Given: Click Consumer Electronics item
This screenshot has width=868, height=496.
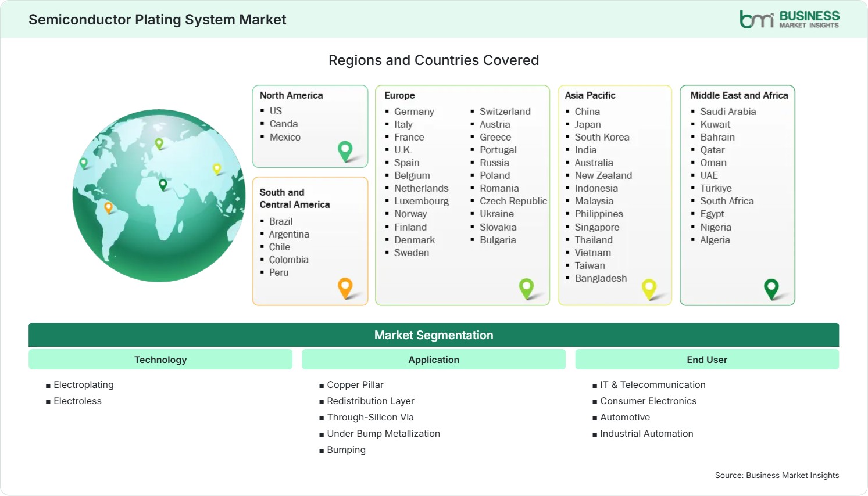Looking at the screenshot, I should coord(648,401).
